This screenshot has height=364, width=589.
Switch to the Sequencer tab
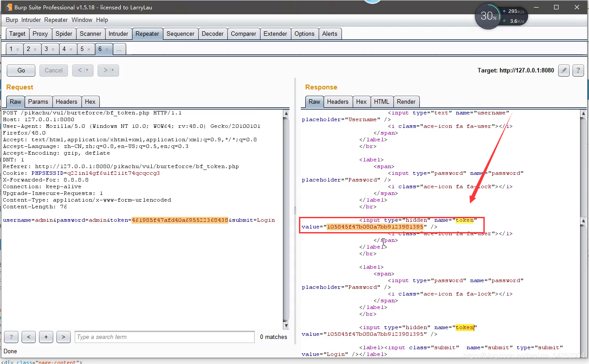180,34
